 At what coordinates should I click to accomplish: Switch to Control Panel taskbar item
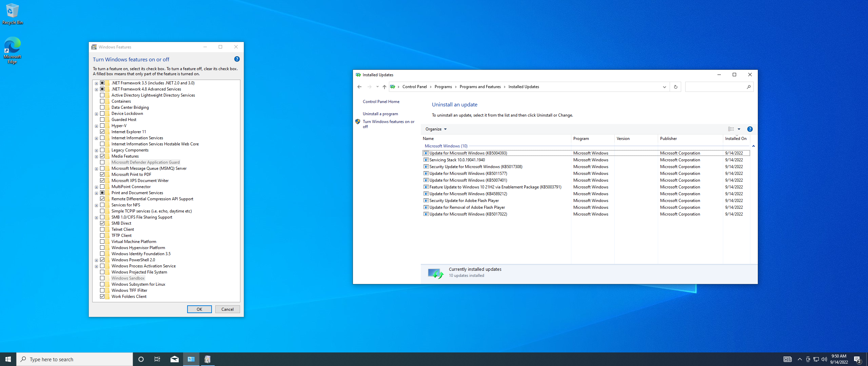point(191,359)
